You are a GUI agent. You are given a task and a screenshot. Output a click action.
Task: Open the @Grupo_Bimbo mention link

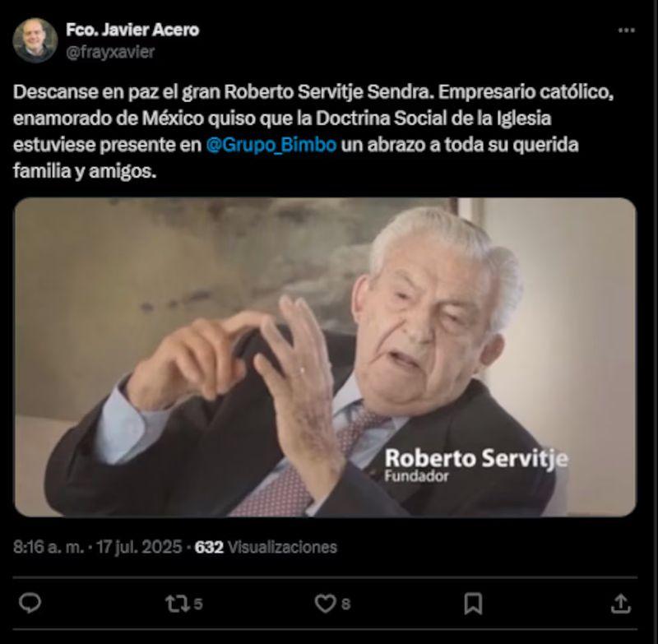click(x=271, y=145)
